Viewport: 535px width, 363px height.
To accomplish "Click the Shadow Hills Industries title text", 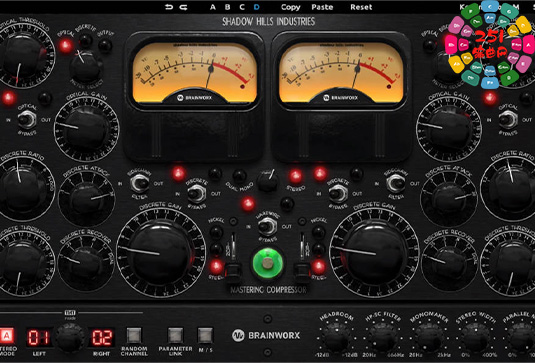I will coord(269,21).
